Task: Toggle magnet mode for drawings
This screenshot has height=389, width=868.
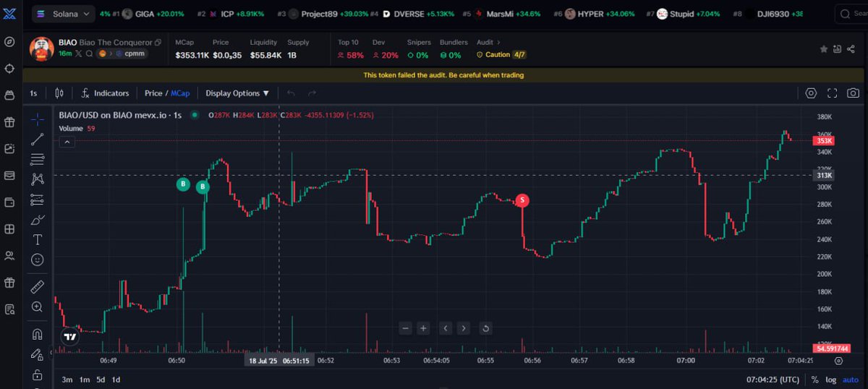Action: pos(38,334)
